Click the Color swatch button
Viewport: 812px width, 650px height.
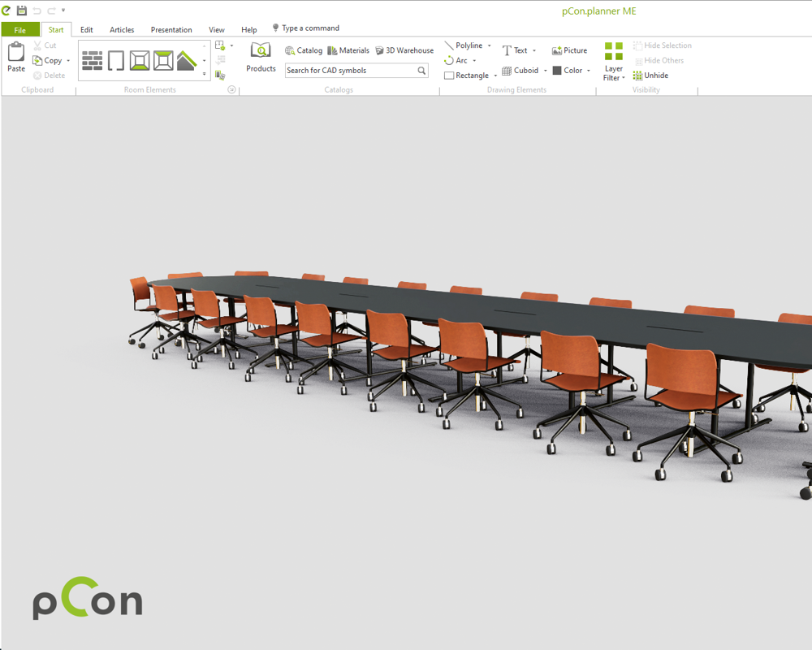[568, 71]
